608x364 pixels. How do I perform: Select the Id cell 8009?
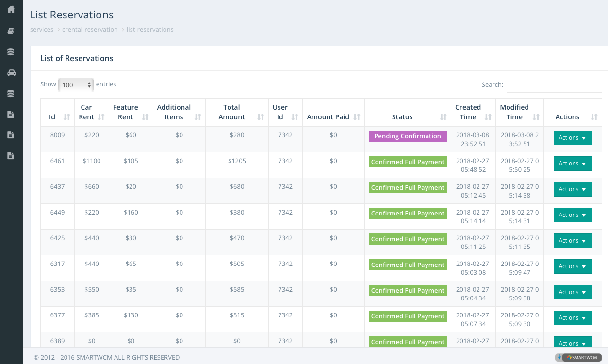click(57, 135)
